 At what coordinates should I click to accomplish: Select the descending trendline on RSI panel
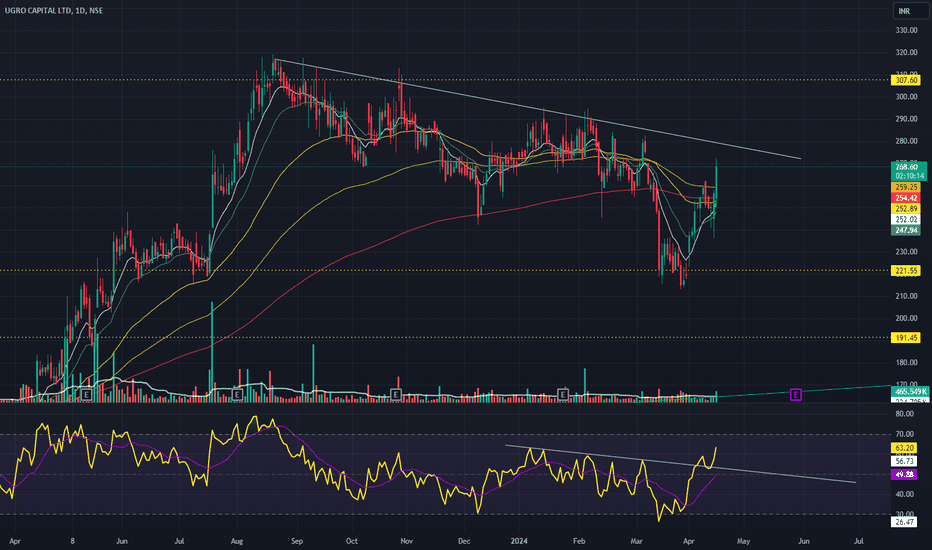[681, 464]
